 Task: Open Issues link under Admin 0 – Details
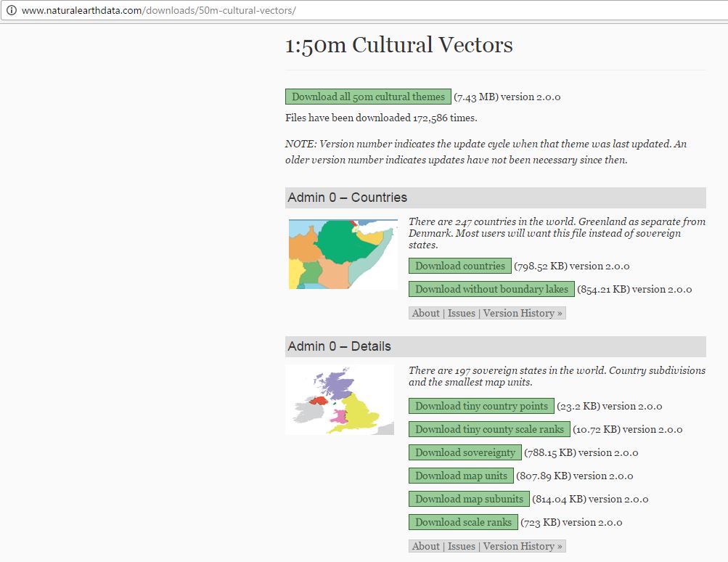pyautogui.click(x=462, y=547)
